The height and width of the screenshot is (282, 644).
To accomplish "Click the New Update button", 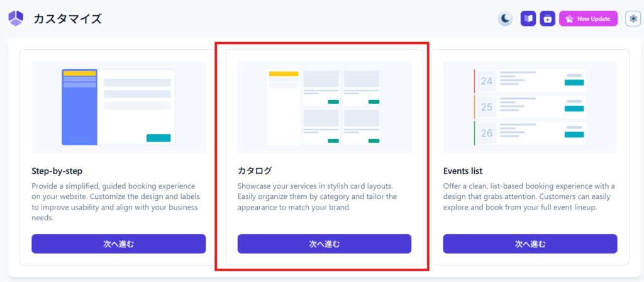I will coord(588,19).
